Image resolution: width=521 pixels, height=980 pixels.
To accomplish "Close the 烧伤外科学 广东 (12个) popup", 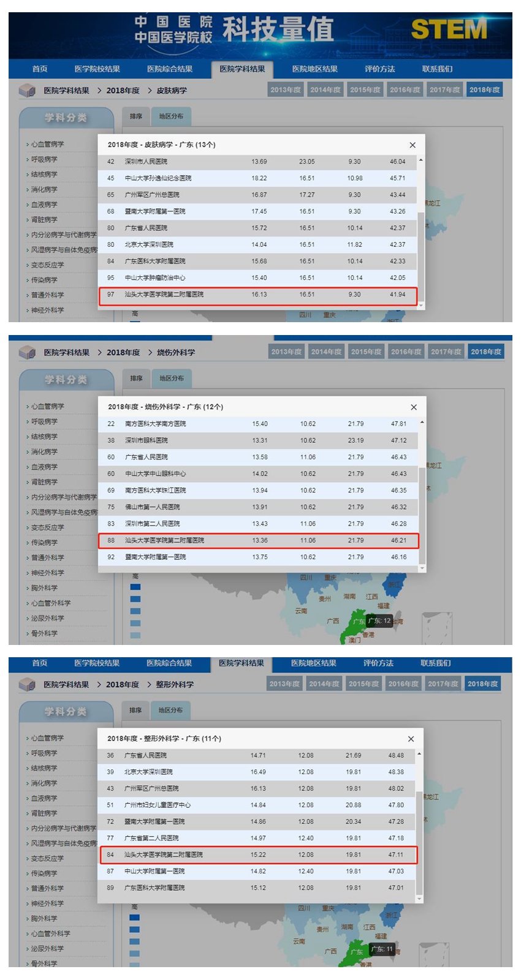I will coord(414,407).
